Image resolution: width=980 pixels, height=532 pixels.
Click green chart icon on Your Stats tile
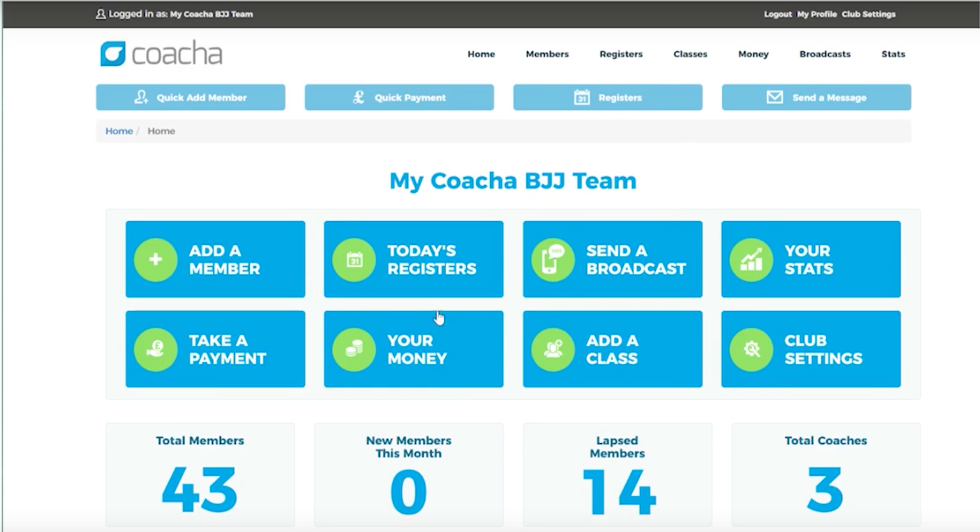(x=751, y=260)
